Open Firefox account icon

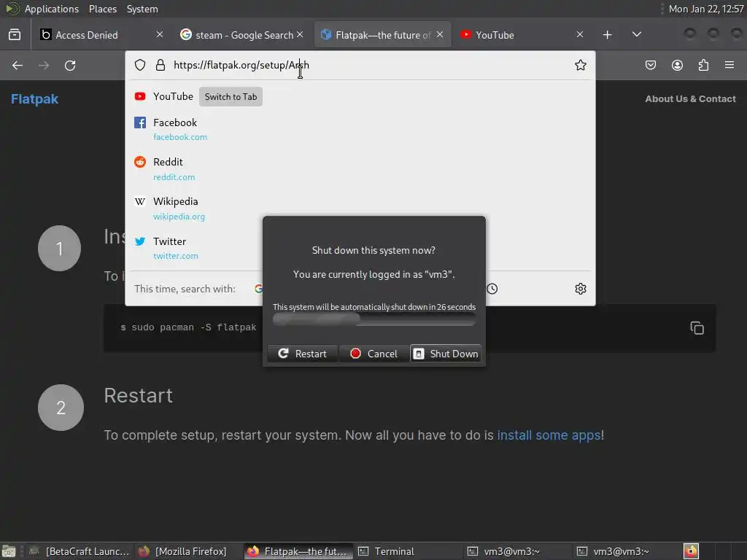pos(677,65)
